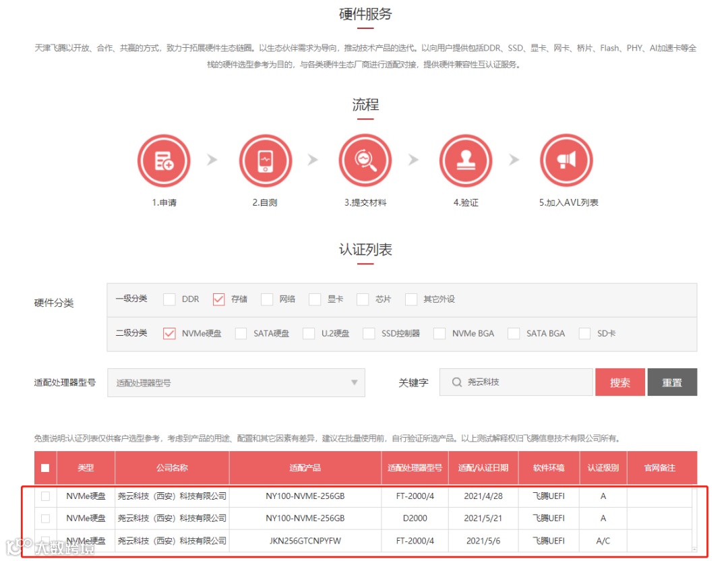Check the U.2硬盘 subcategory checkbox

tap(309, 334)
